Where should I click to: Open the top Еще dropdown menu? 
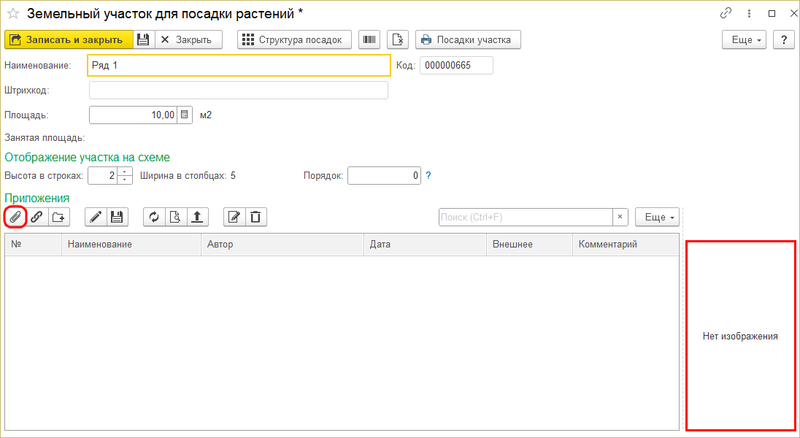[x=744, y=40]
